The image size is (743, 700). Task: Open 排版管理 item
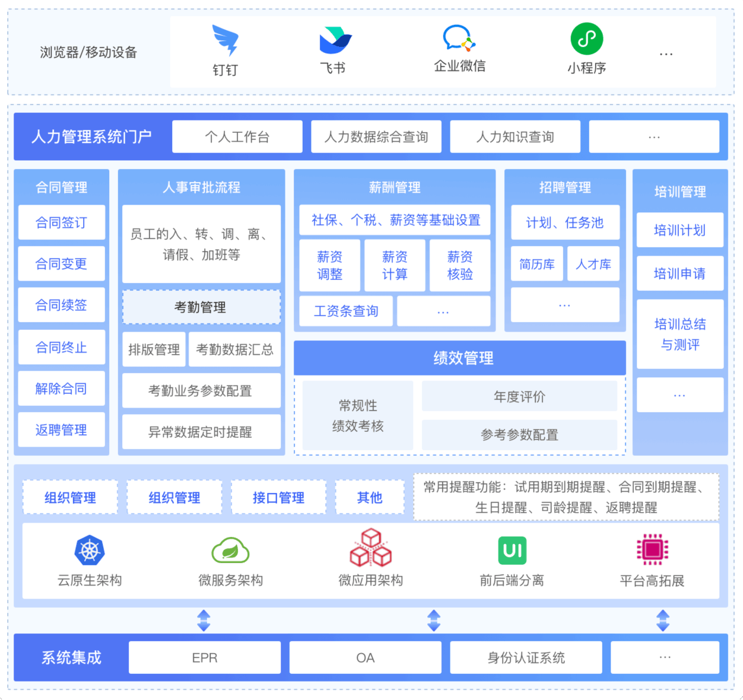[154, 349]
